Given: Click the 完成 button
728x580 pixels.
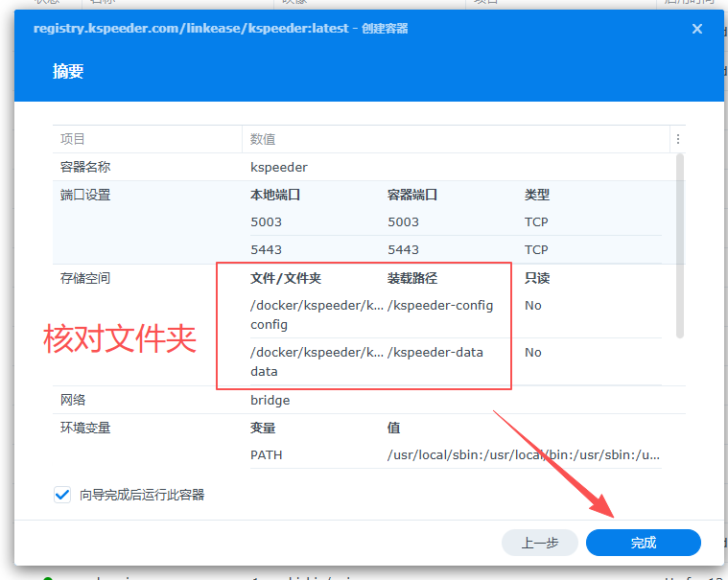Looking at the screenshot, I should [644, 543].
